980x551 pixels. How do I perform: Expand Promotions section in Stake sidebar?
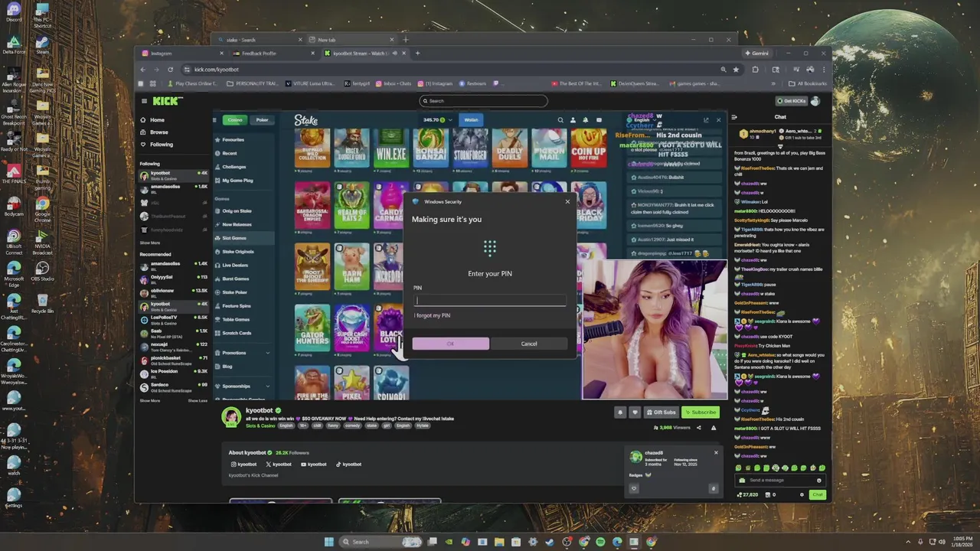267,353
